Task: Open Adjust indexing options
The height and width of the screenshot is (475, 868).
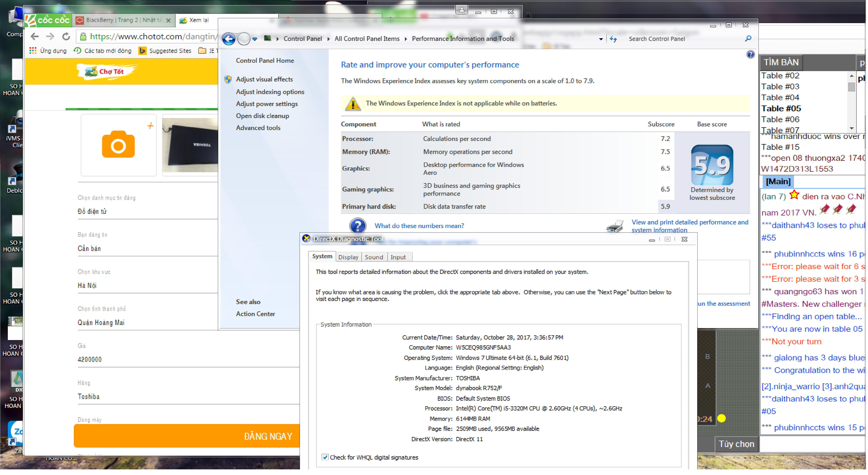Action: point(270,92)
